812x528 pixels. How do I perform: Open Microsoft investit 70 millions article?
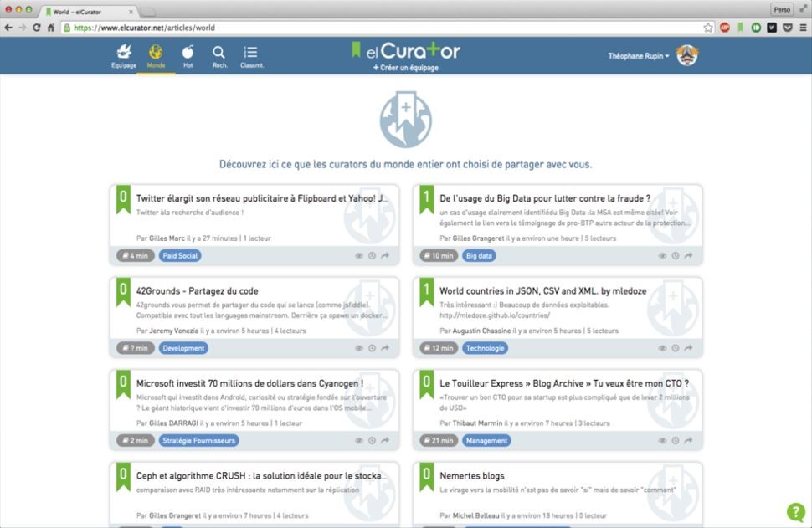click(249, 383)
